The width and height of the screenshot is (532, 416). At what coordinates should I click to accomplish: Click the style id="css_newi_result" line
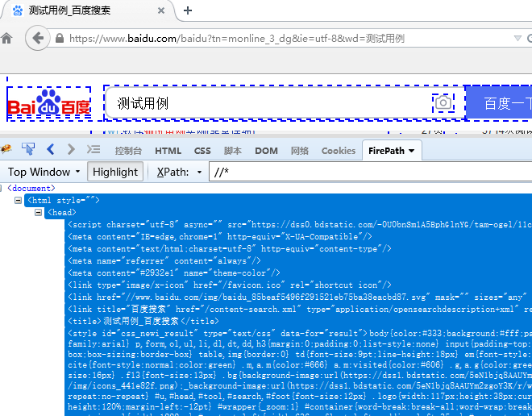[x=300, y=333]
